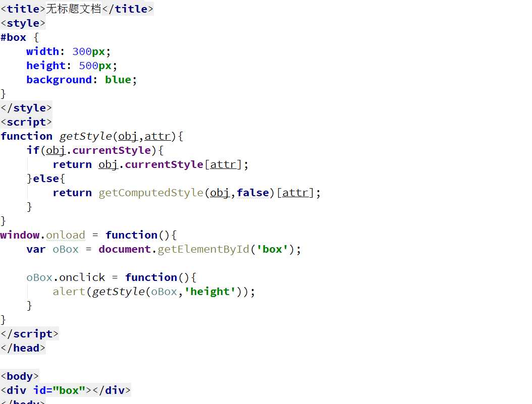Click the #box CSS selector
Screen dimensions: 532x404
click(x=13, y=37)
